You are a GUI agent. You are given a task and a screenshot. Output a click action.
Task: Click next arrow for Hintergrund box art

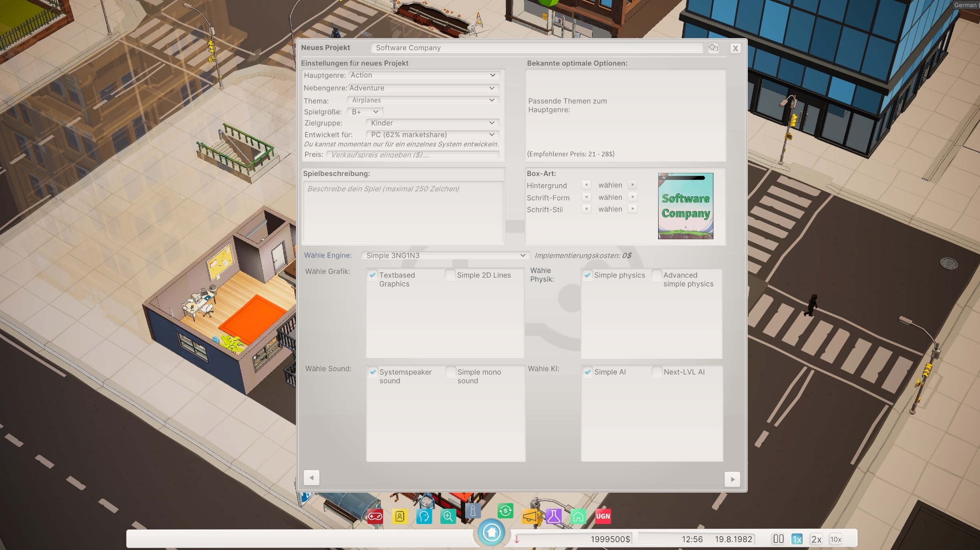coord(633,185)
